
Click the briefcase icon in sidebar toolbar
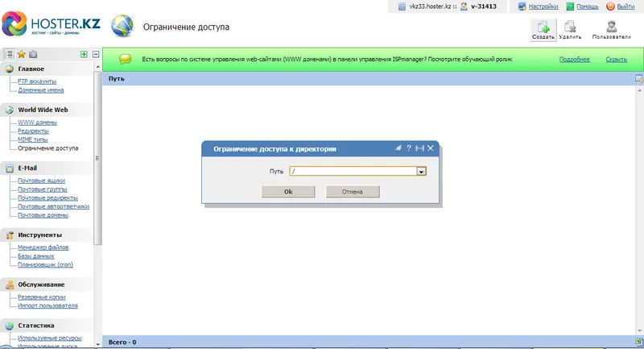(x=33, y=54)
